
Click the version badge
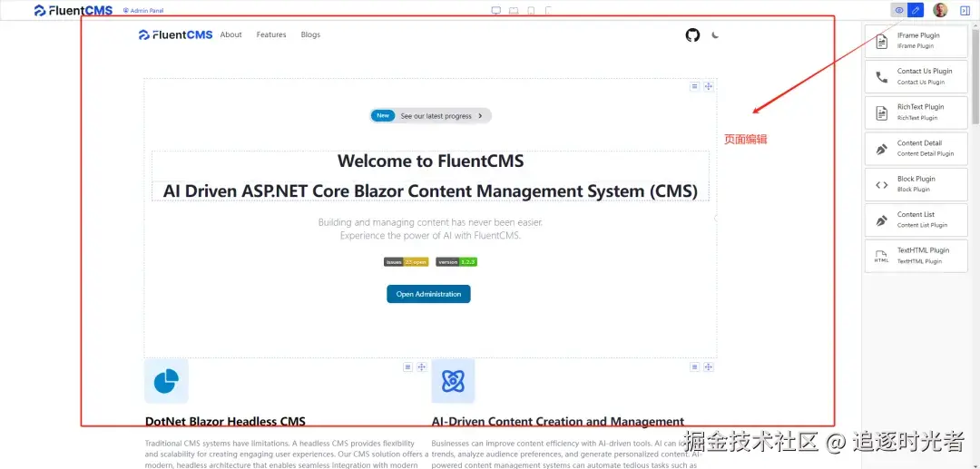456,262
